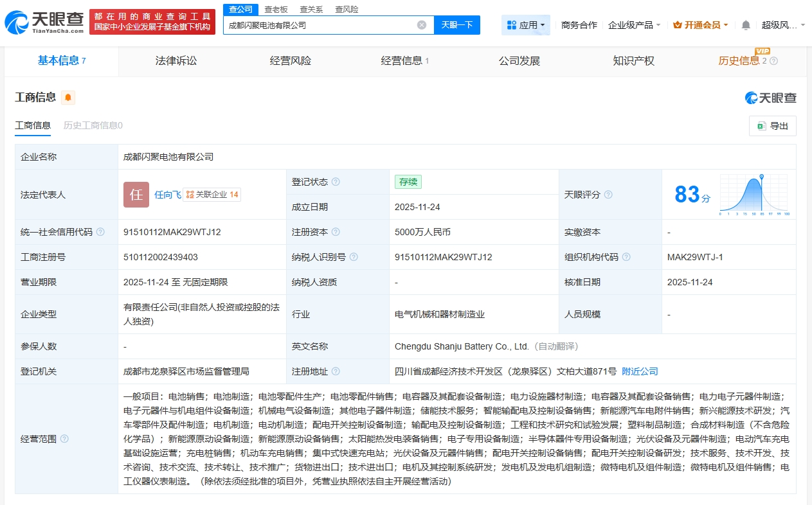Viewport: 812px width, 505px height.
Task: Click help icon next to 登记状态
Action: (x=336, y=182)
